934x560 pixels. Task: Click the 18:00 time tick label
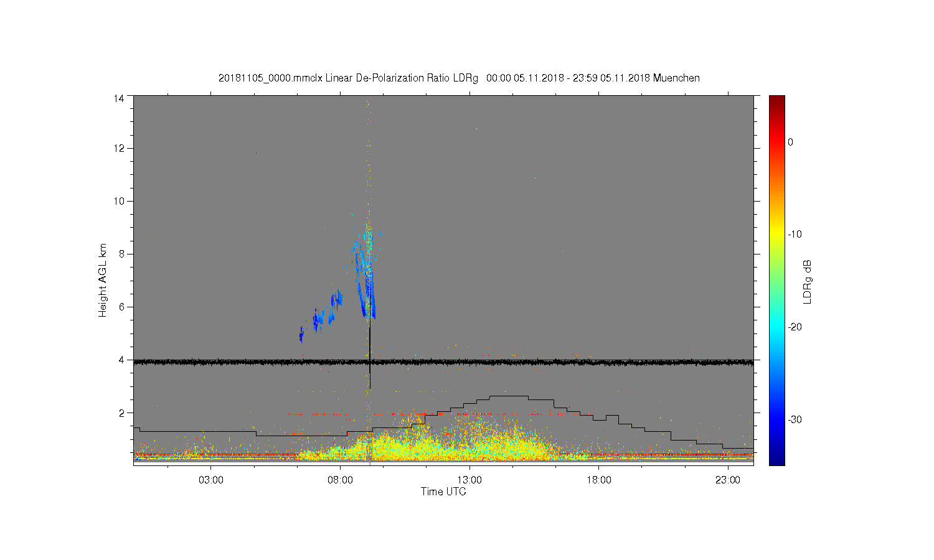click(599, 480)
